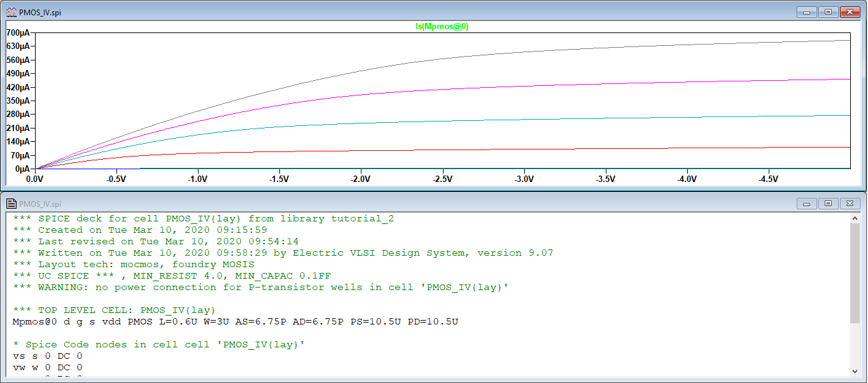Restore down the netlist text window
868x383 pixels.
point(828,204)
